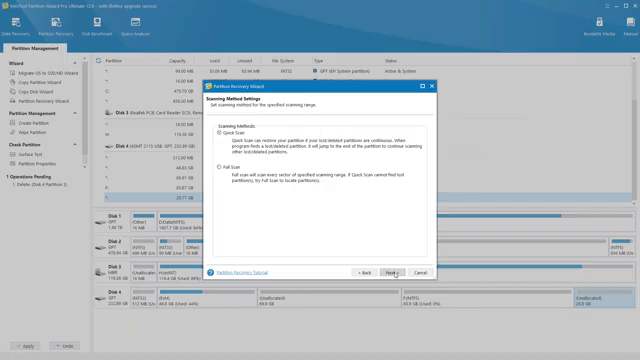Sort by Type column header
The height and width of the screenshot is (360, 640).
[x=318, y=61]
